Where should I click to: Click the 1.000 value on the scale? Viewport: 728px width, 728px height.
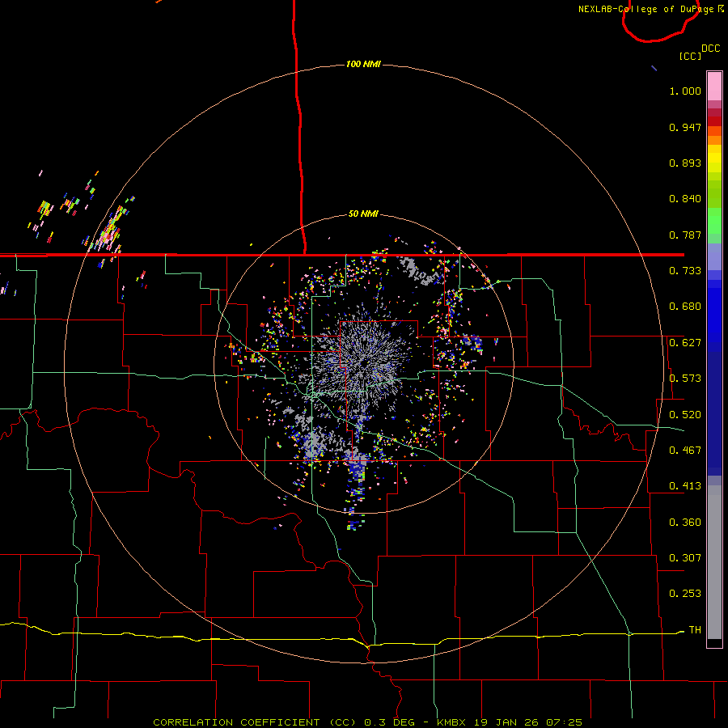[x=685, y=91]
